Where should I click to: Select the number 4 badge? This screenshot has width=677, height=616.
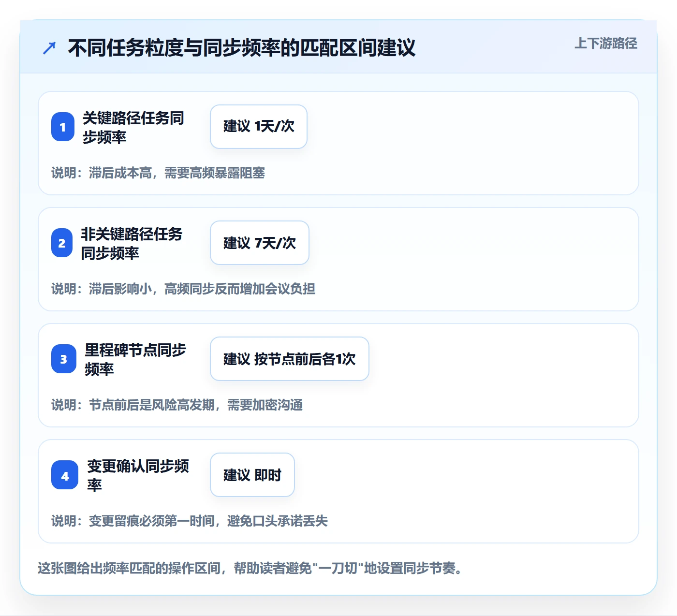pyautogui.click(x=65, y=475)
